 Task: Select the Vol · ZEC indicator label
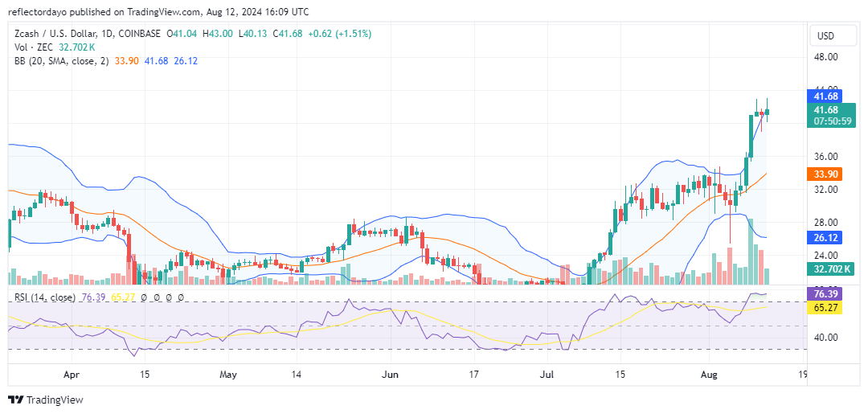click(x=35, y=47)
